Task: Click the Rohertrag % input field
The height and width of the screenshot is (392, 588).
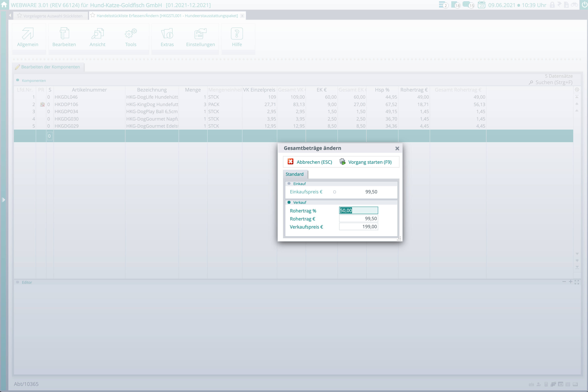Action: coord(358,211)
